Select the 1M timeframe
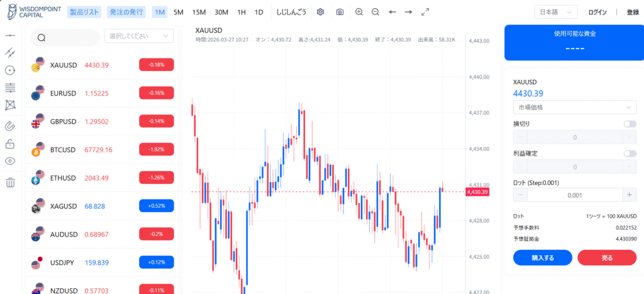The height and width of the screenshot is (294, 644). click(159, 12)
